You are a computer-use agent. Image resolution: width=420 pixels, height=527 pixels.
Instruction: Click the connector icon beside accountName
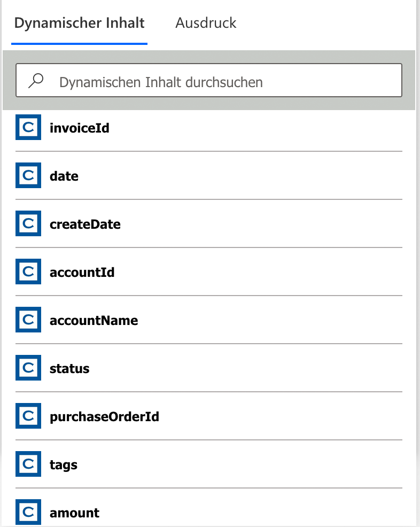[x=28, y=320]
